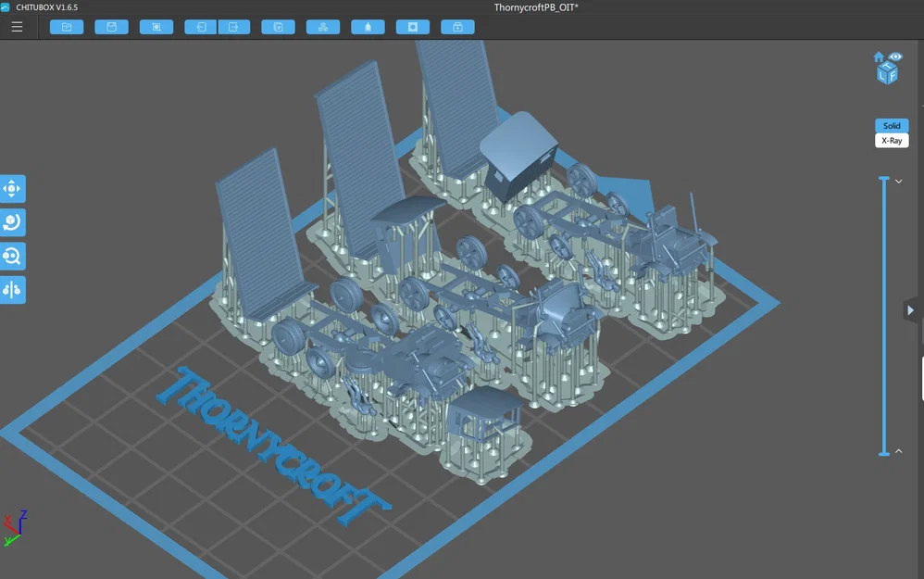
Task: Select the leftmost tall slatted panel model
Action: [x=262, y=234]
